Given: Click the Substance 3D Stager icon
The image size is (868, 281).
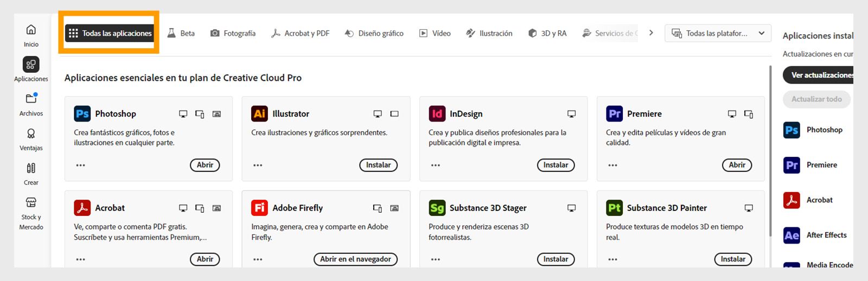Looking at the screenshot, I should [x=437, y=208].
